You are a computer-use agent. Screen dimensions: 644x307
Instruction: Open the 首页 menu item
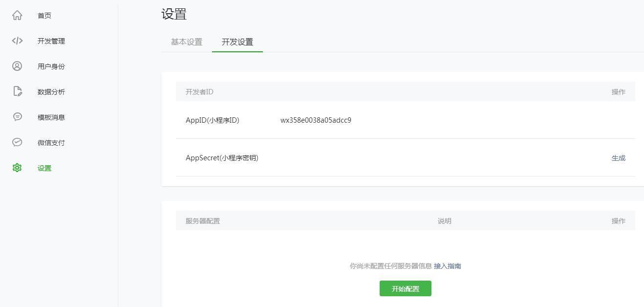pos(44,16)
